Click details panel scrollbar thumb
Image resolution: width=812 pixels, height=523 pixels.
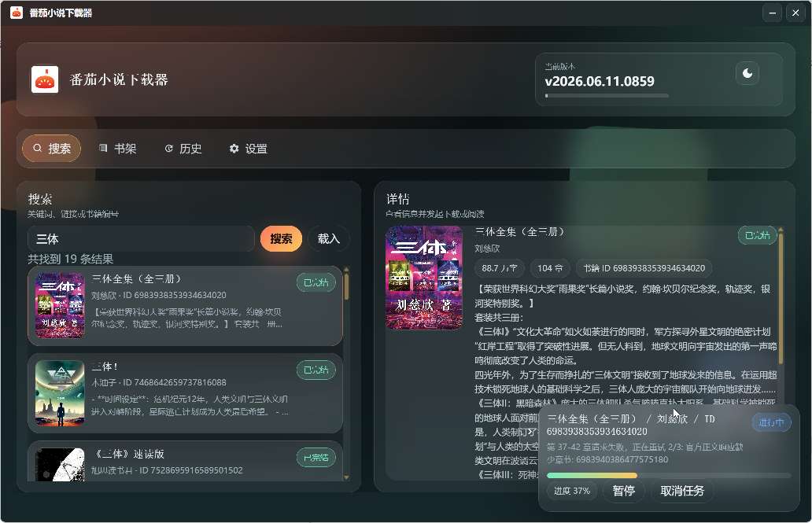[x=781, y=298]
